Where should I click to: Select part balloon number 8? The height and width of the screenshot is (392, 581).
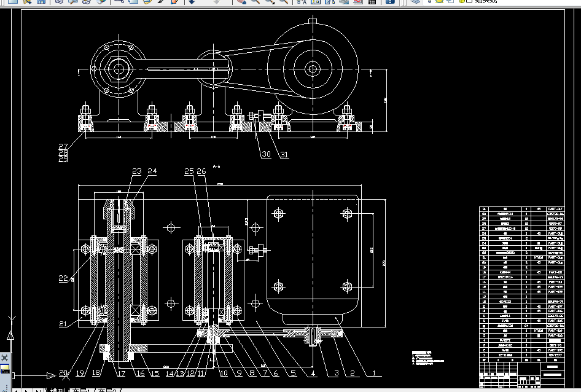252,373
